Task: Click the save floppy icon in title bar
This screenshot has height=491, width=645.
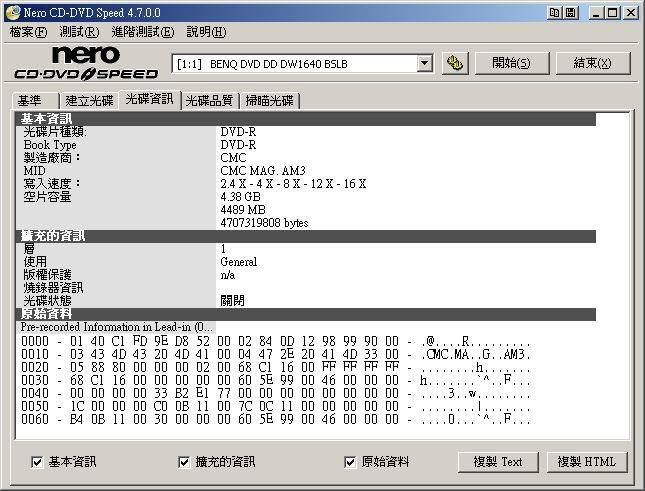Action: tap(571, 12)
